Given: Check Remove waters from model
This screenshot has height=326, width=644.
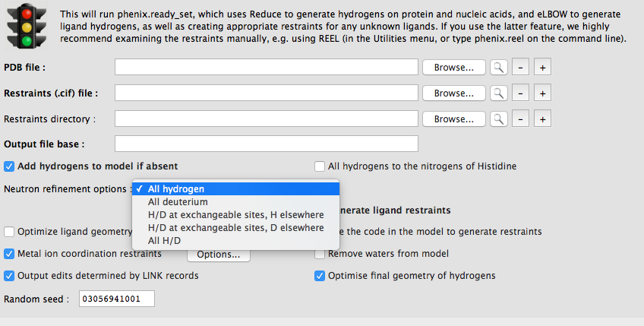Looking at the screenshot, I should (320, 253).
